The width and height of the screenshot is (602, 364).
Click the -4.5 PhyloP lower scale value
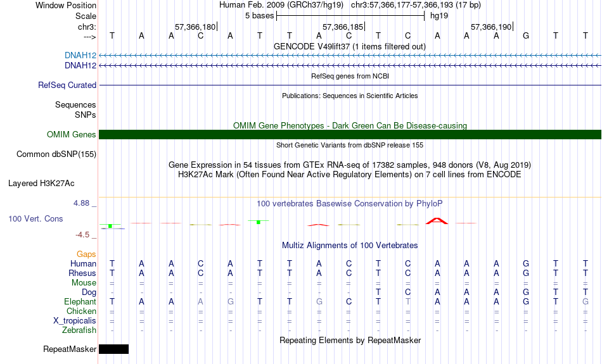pyautogui.click(x=82, y=235)
